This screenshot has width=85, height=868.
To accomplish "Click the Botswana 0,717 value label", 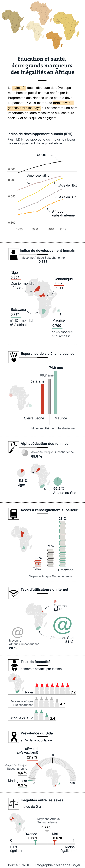I will (x=15, y=314).
